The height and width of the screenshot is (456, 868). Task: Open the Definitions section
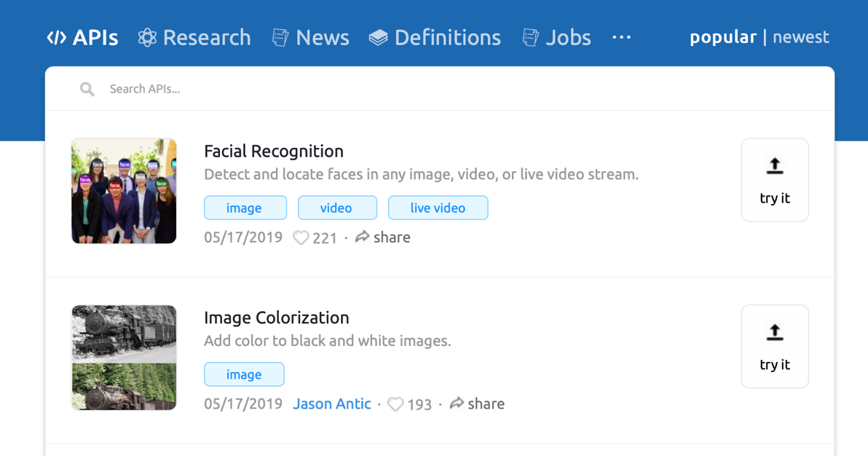coord(447,38)
